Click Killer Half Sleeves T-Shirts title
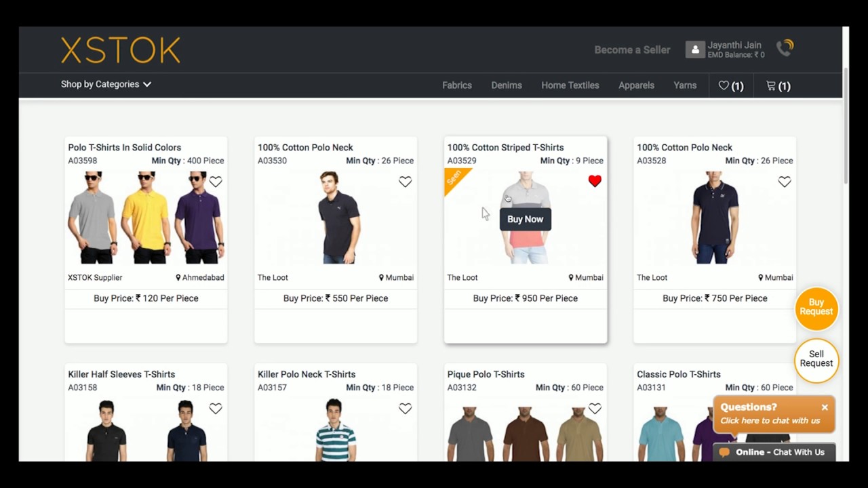The width and height of the screenshot is (868, 488). (x=121, y=374)
